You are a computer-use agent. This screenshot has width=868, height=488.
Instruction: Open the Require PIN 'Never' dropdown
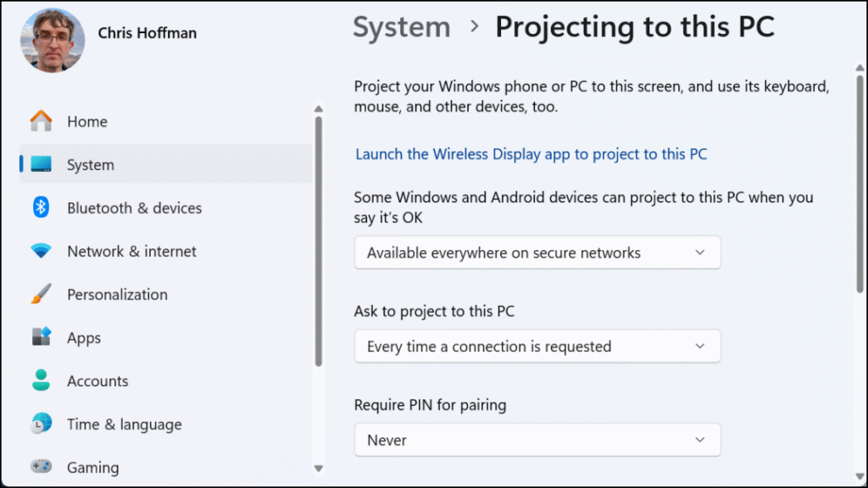(537, 440)
